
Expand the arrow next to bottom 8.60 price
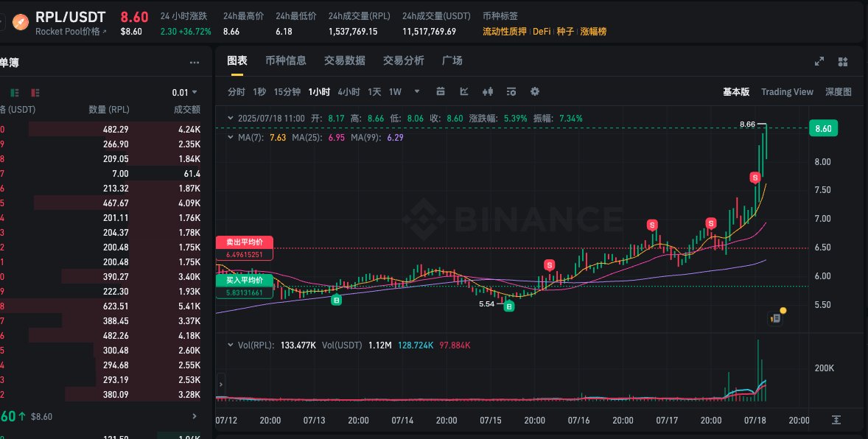coord(195,416)
